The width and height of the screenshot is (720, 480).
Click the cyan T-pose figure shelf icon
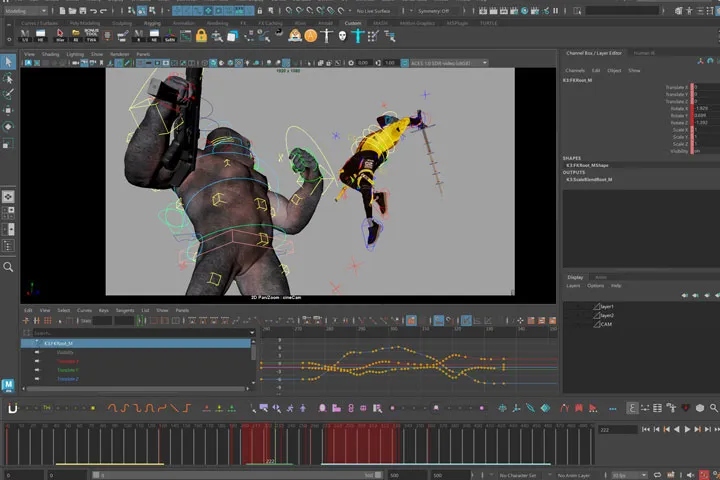point(358,35)
